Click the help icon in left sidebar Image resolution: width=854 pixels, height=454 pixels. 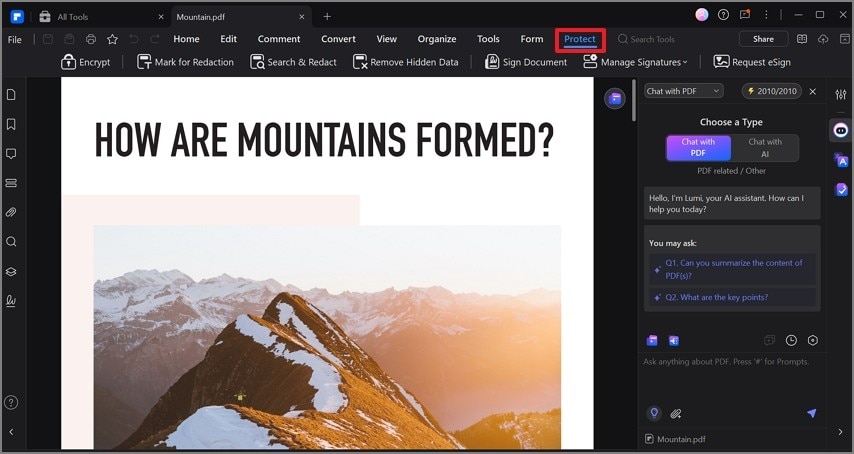(11, 403)
